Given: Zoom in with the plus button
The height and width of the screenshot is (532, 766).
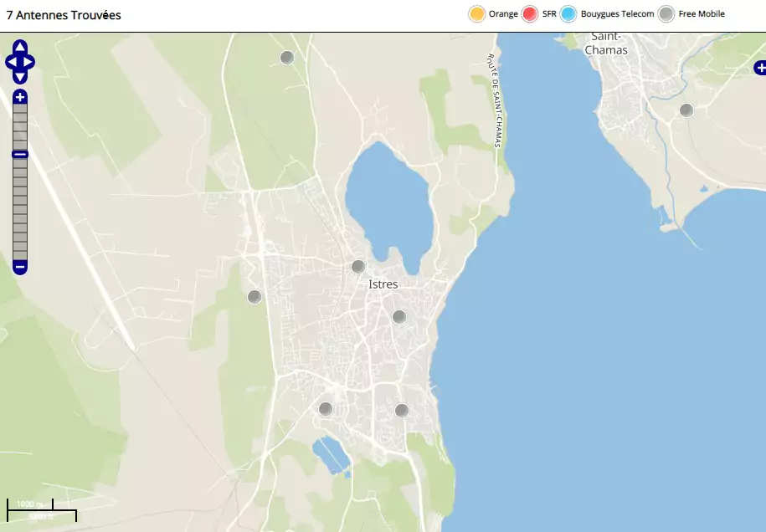Looking at the screenshot, I should (20, 97).
